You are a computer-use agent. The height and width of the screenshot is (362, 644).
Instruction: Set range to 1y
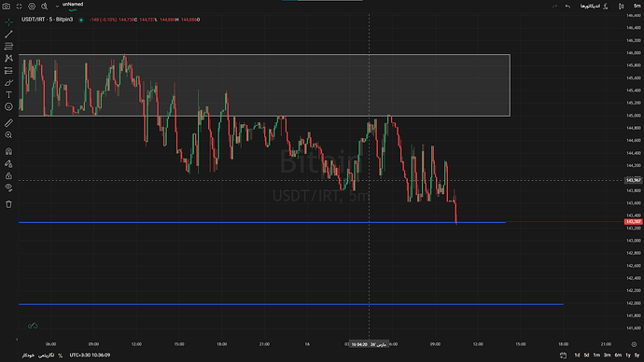point(627,355)
